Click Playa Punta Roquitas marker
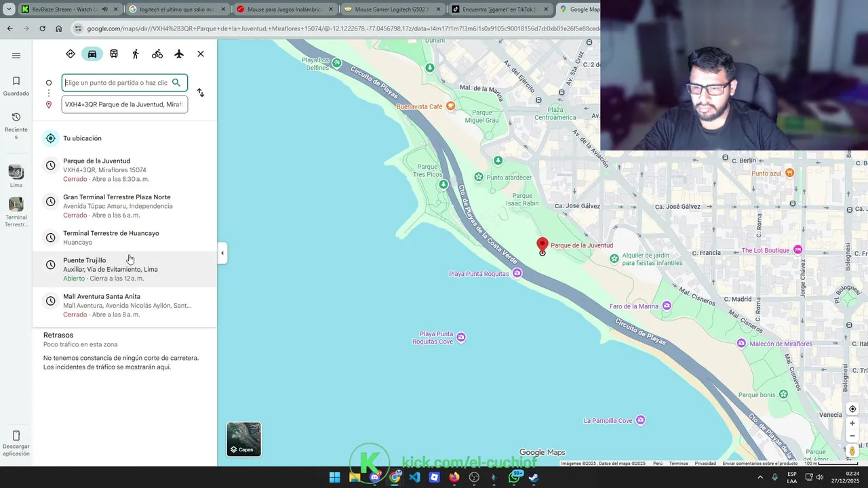Image resolution: width=868 pixels, height=488 pixels. pyautogui.click(x=517, y=273)
